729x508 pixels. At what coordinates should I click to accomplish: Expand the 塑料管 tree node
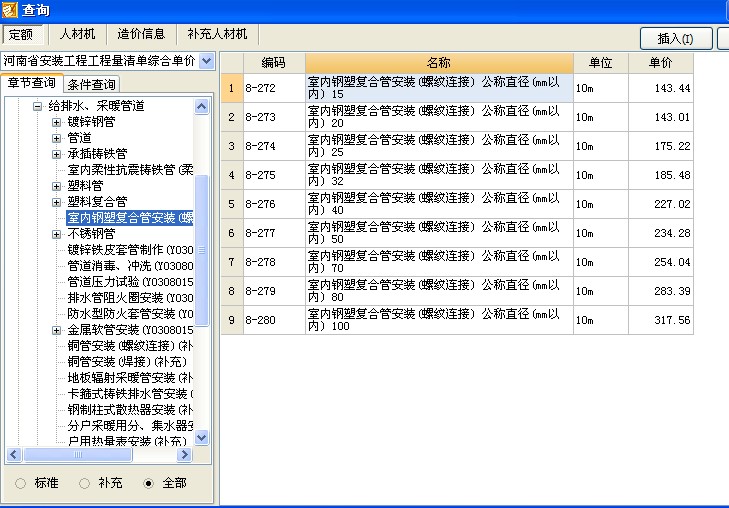56,186
